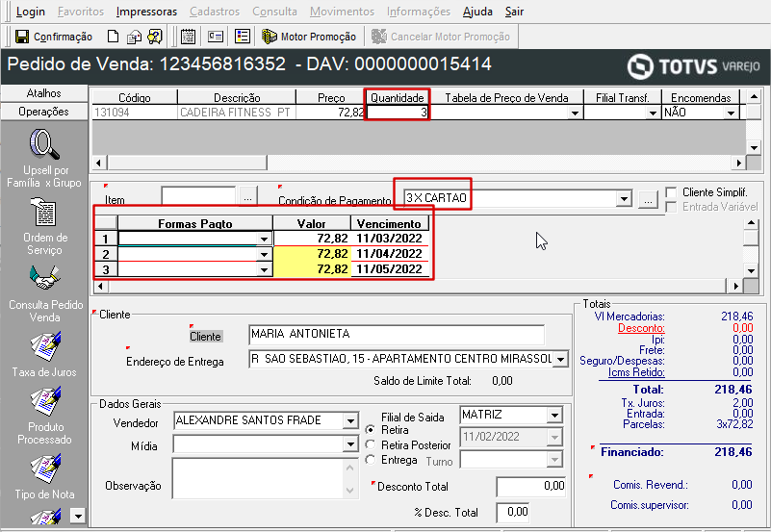This screenshot has height=532, width=771.
Task: Open Taxa de Juros shortcut
Action: [x=44, y=354]
